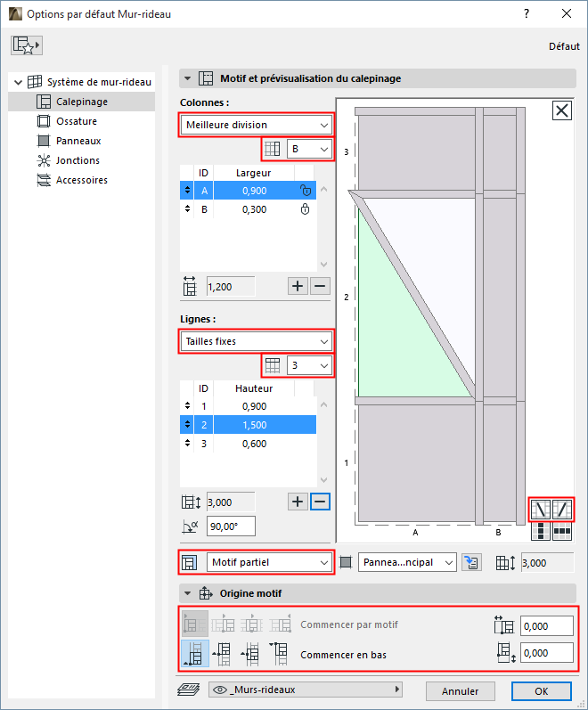Screen dimensions: 588x710
Task: Confirm settings with the OK button
Action: point(542,691)
